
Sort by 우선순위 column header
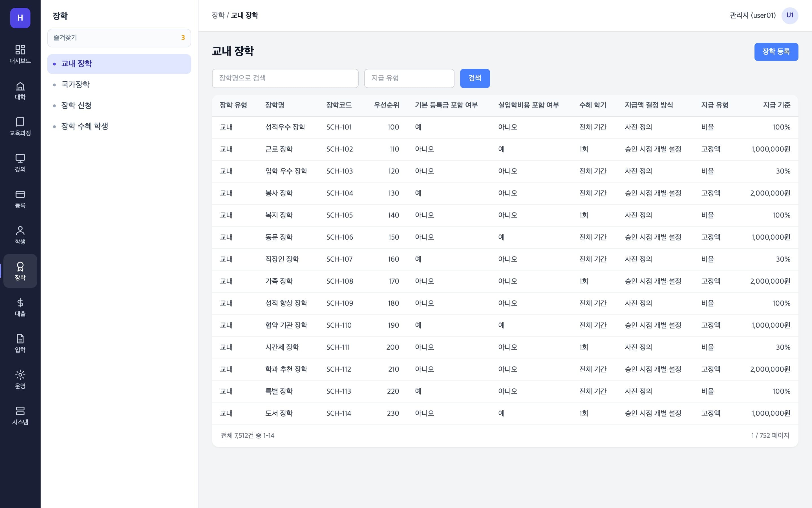(x=386, y=105)
